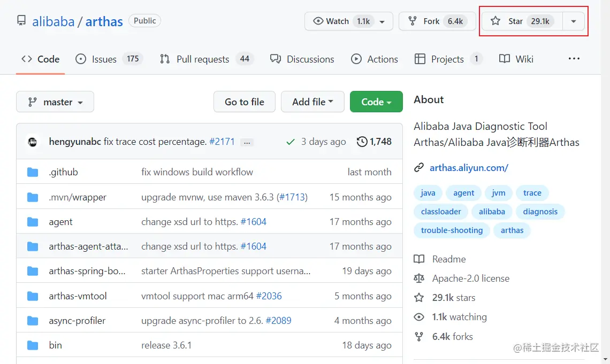Open the .github folder
The image size is (610, 364).
tap(64, 172)
